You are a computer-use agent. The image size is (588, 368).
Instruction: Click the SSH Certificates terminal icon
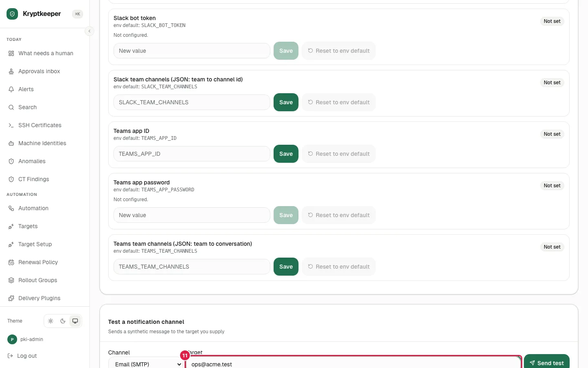[x=11, y=126]
